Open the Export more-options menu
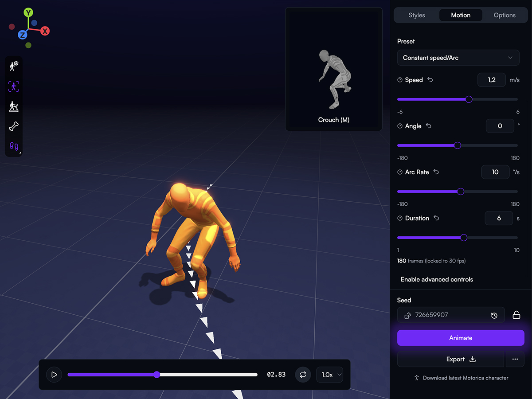532x399 pixels. coord(515,359)
